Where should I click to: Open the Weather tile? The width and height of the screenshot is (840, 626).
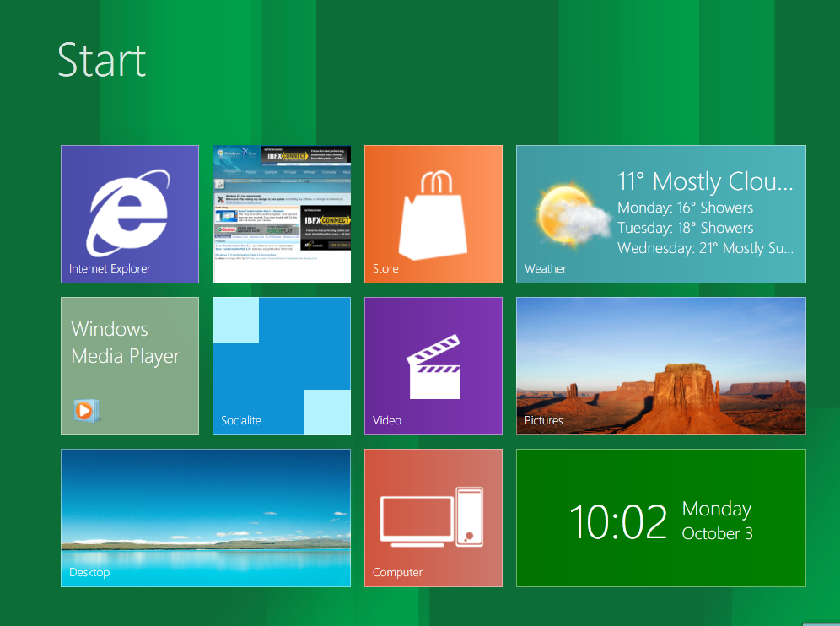661,213
